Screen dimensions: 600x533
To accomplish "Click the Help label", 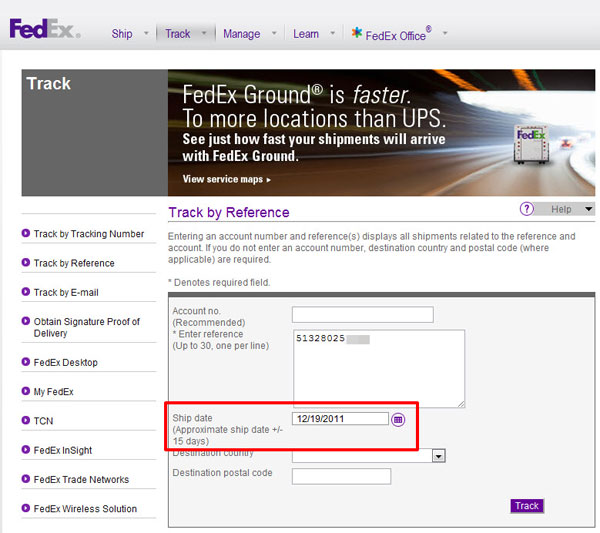I will pos(561,209).
